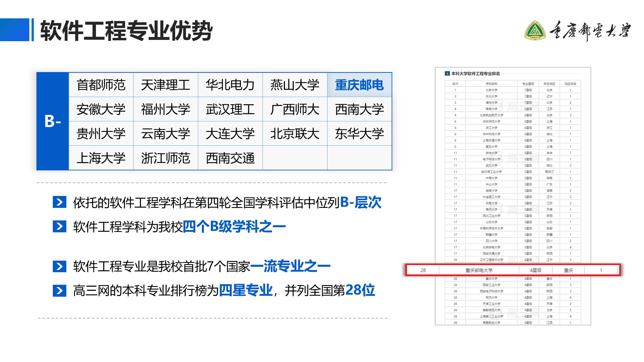Click the 云南大学 table cell
The image size is (644, 362).
[166, 134]
